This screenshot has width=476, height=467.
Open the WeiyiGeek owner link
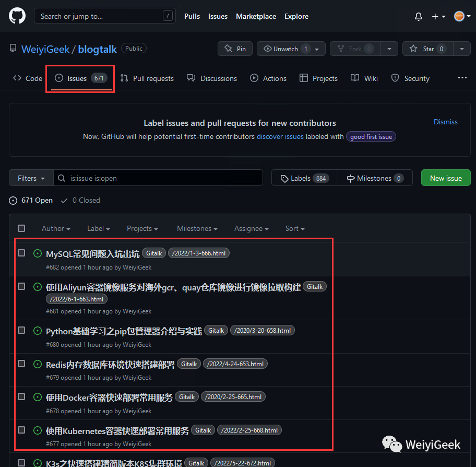click(x=45, y=49)
